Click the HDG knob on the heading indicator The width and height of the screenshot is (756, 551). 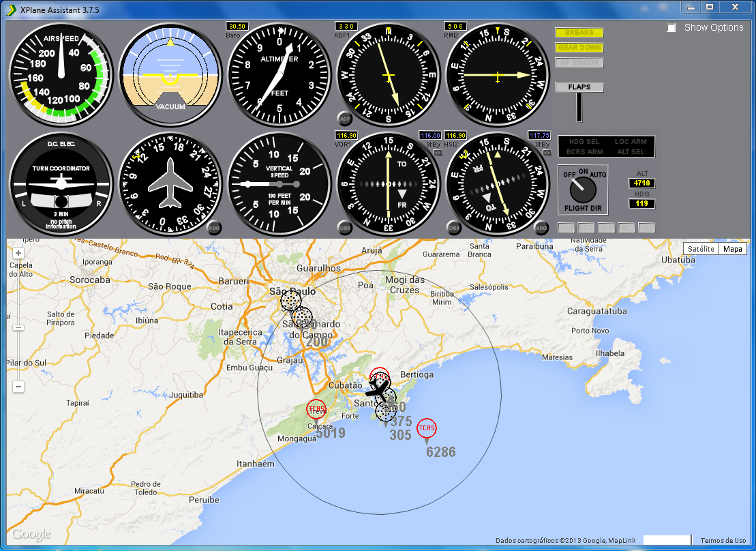pyautogui.click(x=215, y=228)
